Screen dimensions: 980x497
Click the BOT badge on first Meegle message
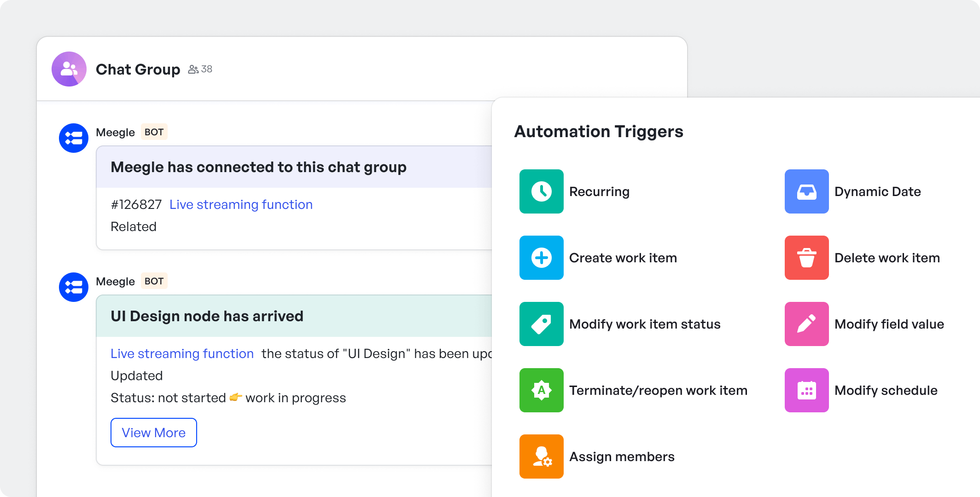tap(154, 132)
